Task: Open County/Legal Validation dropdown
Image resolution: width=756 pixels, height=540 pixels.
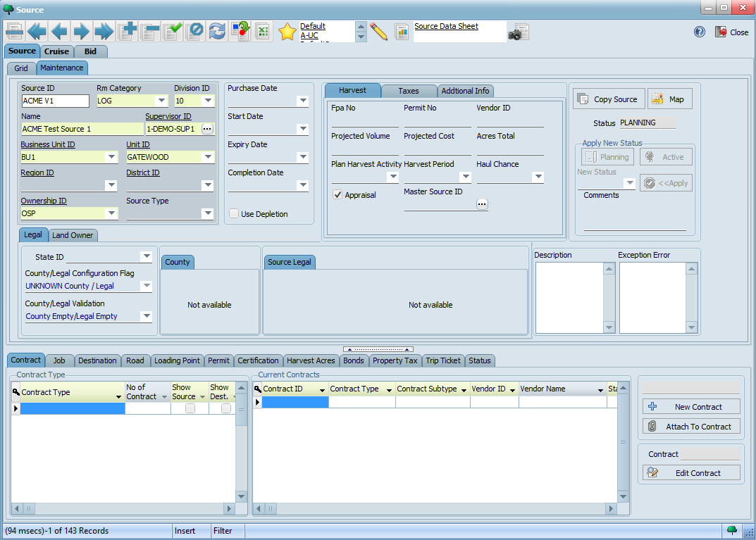Action: (147, 316)
